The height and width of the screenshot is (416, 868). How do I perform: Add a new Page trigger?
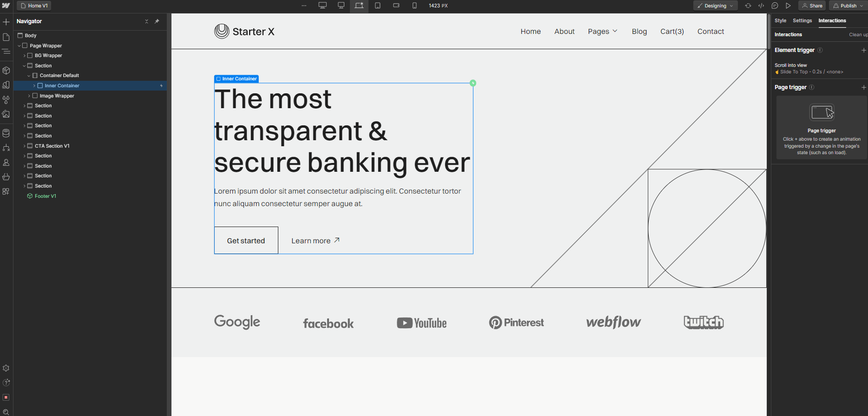click(x=863, y=87)
